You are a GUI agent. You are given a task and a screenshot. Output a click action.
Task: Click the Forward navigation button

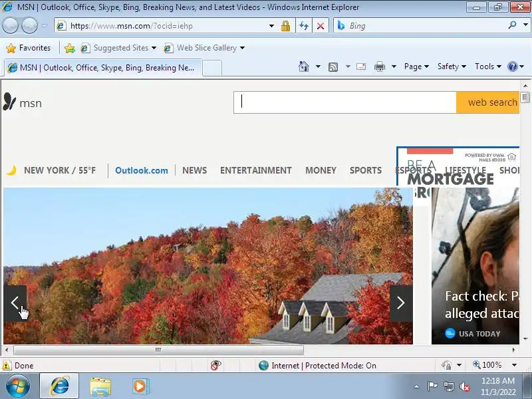pos(29,26)
